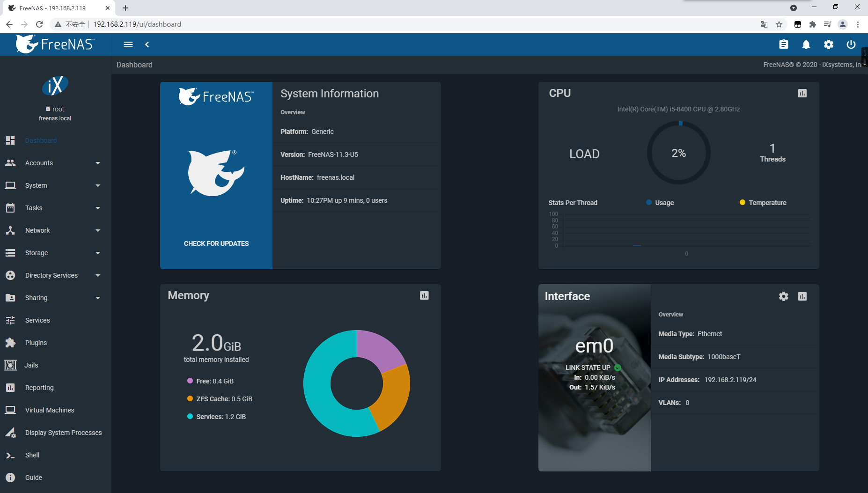
Task: Reload the page in browser
Action: (40, 24)
